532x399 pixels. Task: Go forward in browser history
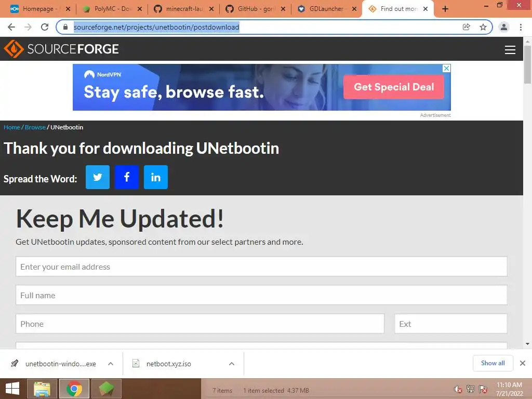pos(28,27)
